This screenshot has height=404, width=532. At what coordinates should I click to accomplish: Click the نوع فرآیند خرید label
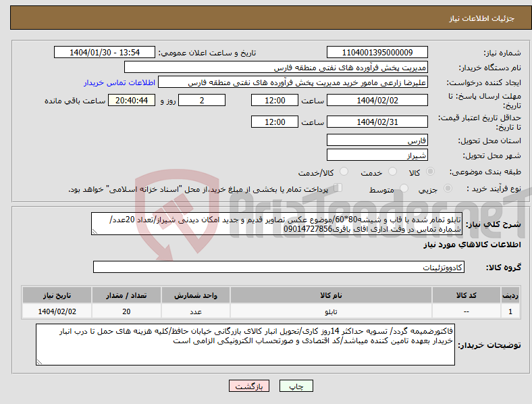pos(494,188)
